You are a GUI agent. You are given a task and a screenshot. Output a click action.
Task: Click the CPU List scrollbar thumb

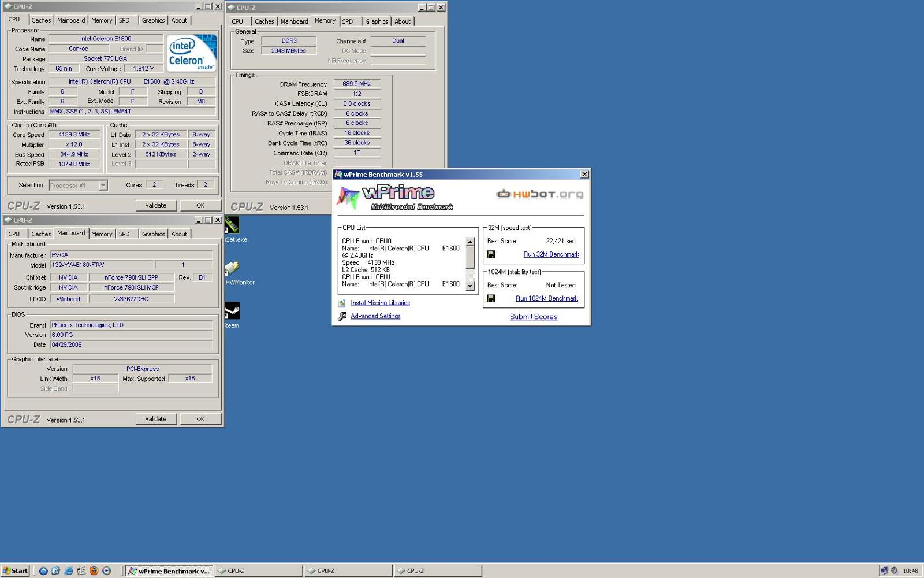pyautogui.click(x=470, y=257)
